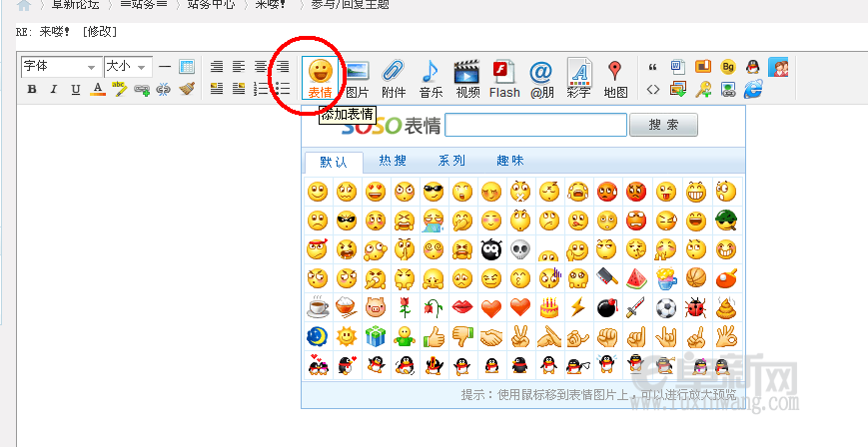Open the 地图 map pin tool
868x447 pixels.
coord(615,78)
